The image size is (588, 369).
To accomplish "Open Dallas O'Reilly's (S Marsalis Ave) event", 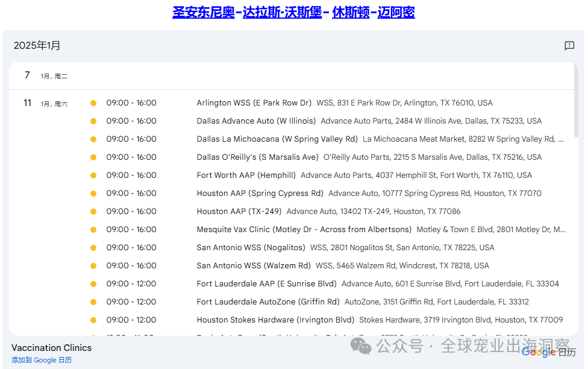I will click(x=257, y=157).
